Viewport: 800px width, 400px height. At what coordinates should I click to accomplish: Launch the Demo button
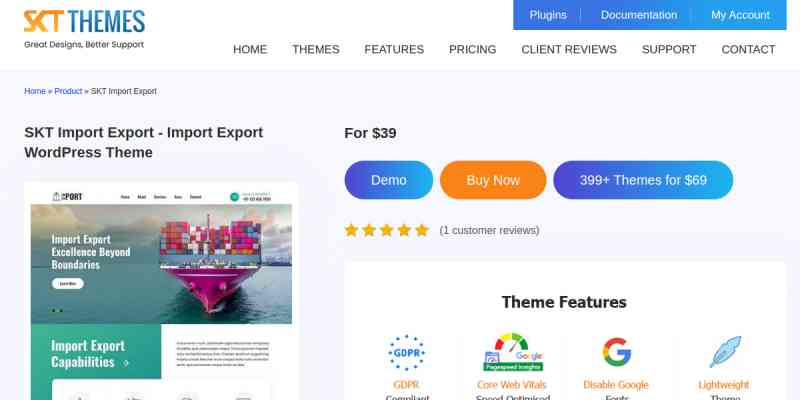pyautogui.click(x=389, y=180)
